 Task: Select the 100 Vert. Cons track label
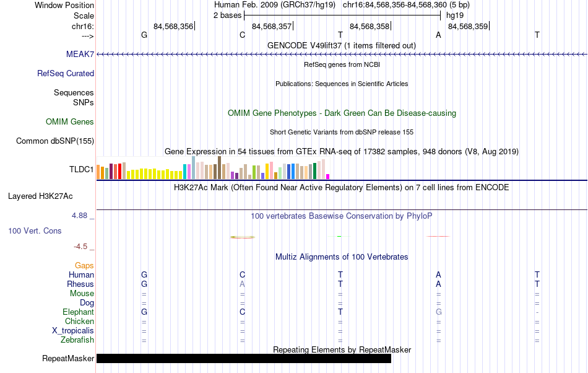[x=35, y=230]
